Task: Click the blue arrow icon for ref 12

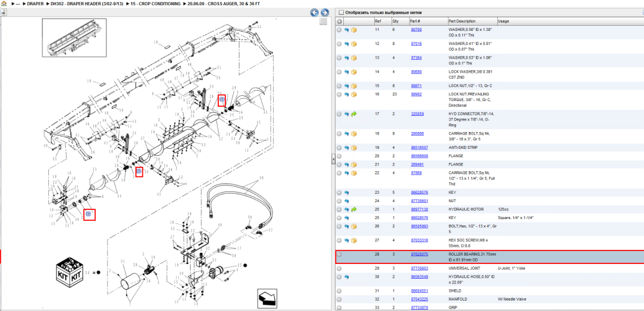Action: (346, 44)
